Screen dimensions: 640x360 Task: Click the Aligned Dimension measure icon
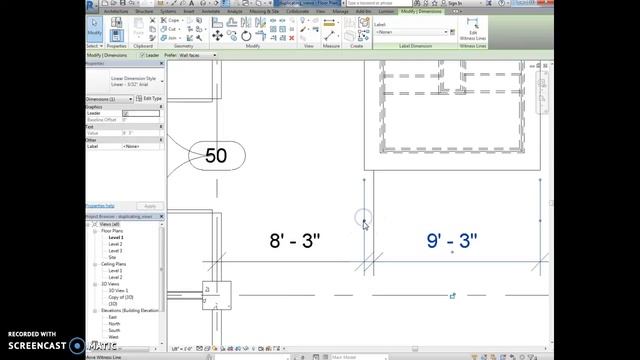click(329, 23)
